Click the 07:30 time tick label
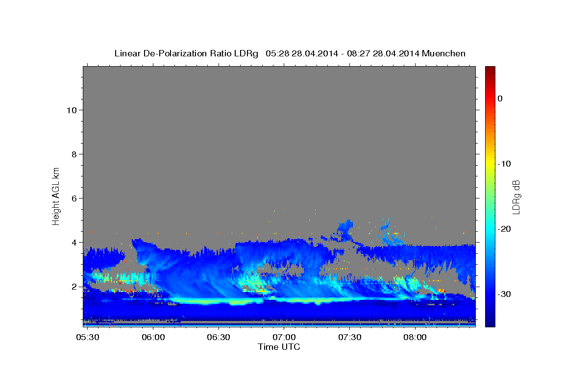Image resolution: width=588 pixels, height=392 pixels. pyautogui.click(x=350, y=338)
